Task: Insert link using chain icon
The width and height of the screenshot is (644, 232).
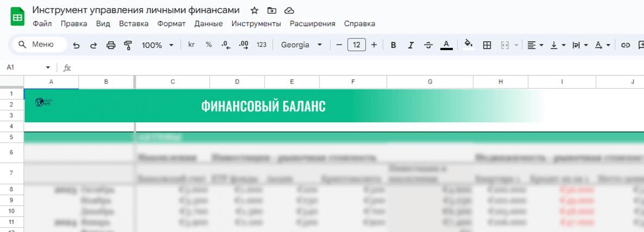Action: tap(626, 45)
